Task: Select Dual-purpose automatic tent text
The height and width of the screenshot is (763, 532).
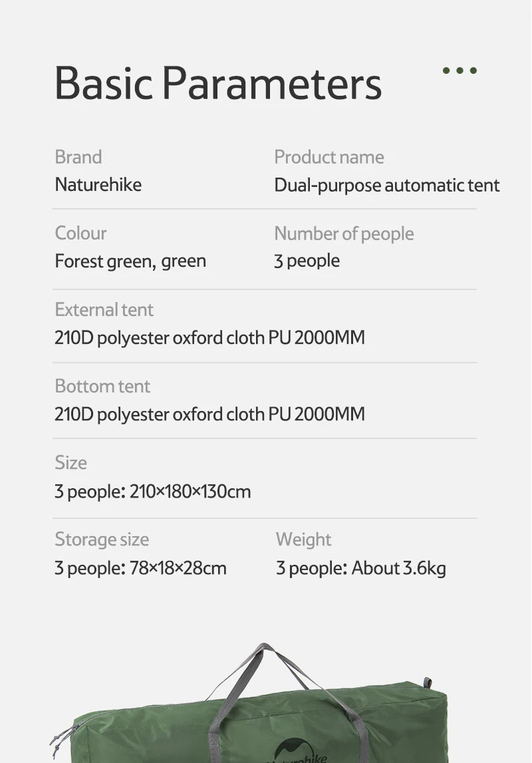Action: (x=386, y=185)
